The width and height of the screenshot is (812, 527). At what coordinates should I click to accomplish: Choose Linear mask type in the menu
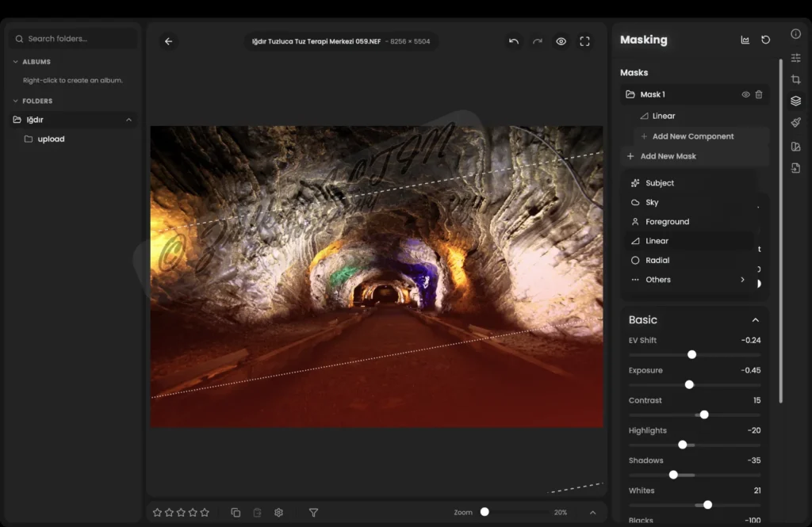pos(691,241)
